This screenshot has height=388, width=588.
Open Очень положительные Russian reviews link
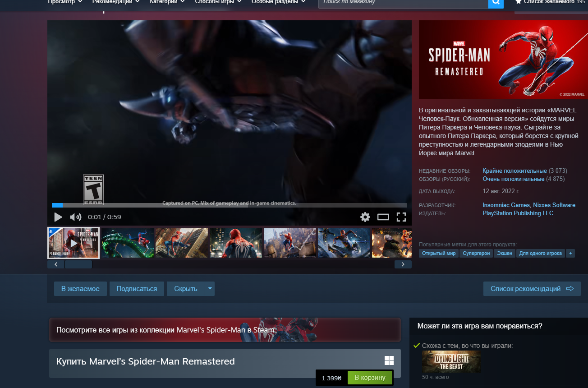point(513,179)
